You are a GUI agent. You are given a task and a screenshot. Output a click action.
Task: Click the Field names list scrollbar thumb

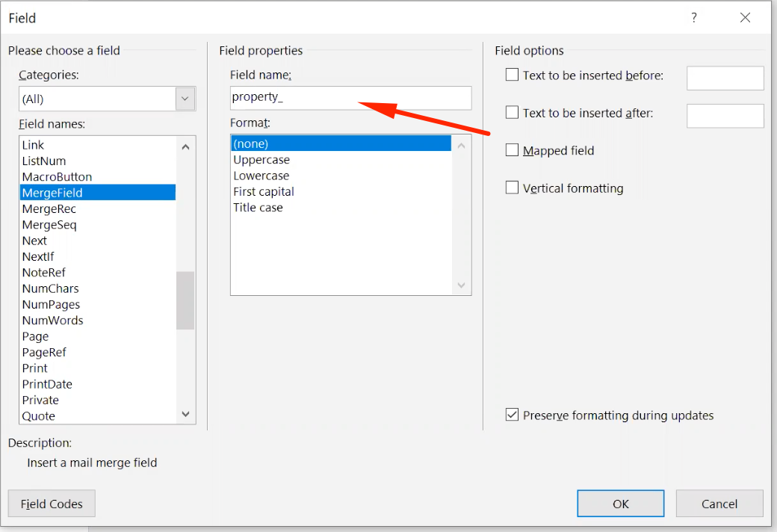[x=185, y=300]
